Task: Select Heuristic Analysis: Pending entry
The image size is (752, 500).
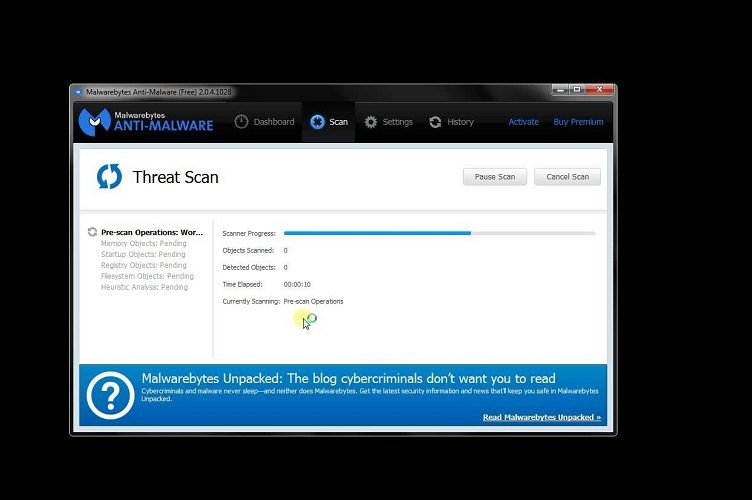Action: 144,287
